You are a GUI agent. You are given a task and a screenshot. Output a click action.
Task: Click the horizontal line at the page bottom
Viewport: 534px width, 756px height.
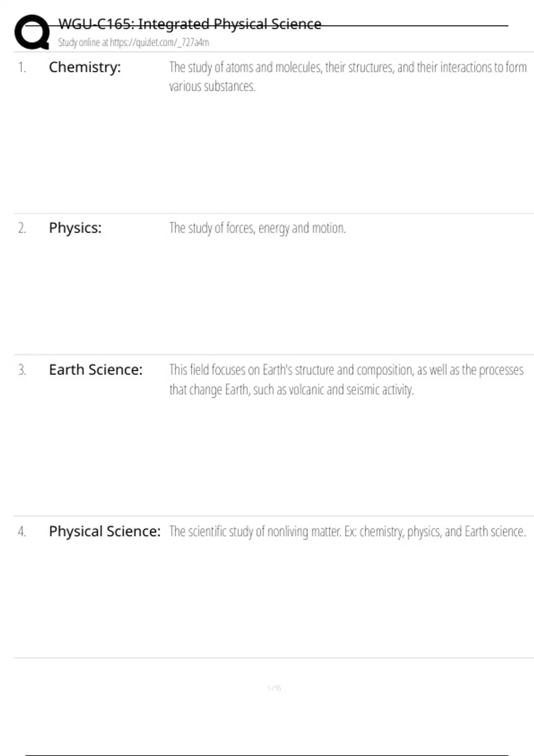click(267, 755)
